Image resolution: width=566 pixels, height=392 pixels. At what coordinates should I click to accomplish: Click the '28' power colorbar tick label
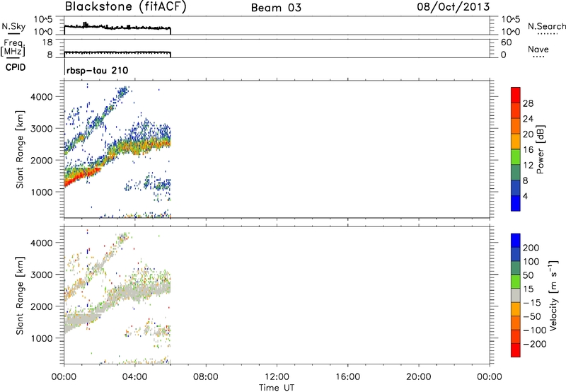528,103
